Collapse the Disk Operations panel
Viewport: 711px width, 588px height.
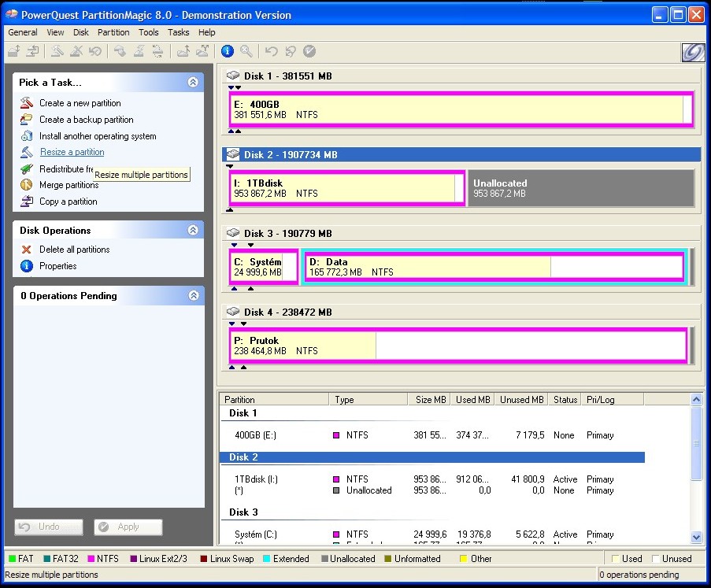193,231
